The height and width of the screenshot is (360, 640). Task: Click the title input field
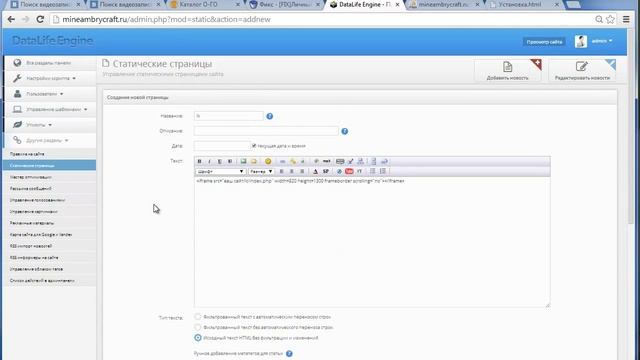point(229,116)
